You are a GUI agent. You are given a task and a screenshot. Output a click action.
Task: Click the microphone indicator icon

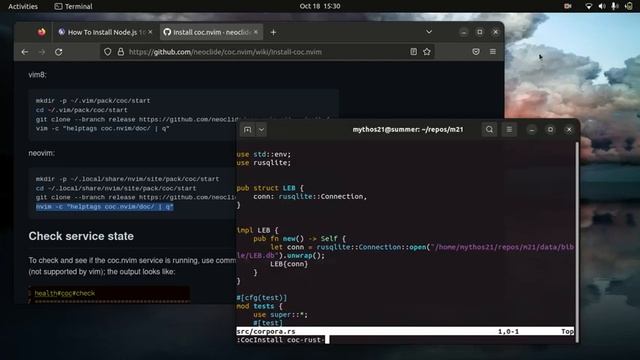(614, 6)
